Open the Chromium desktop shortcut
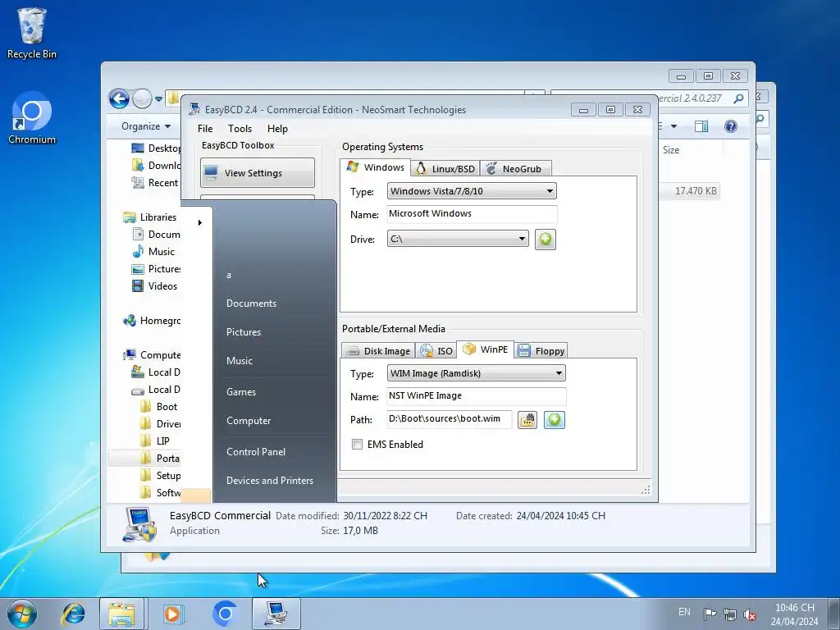 32,118
